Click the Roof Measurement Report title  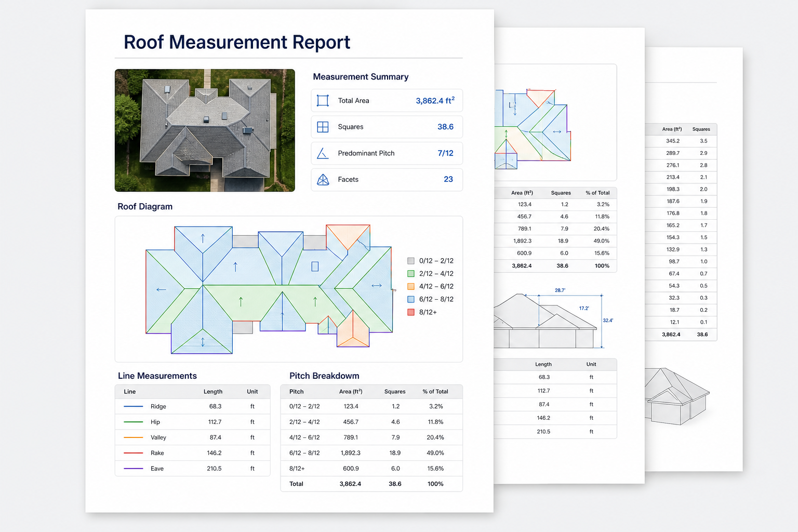(237, 42)
